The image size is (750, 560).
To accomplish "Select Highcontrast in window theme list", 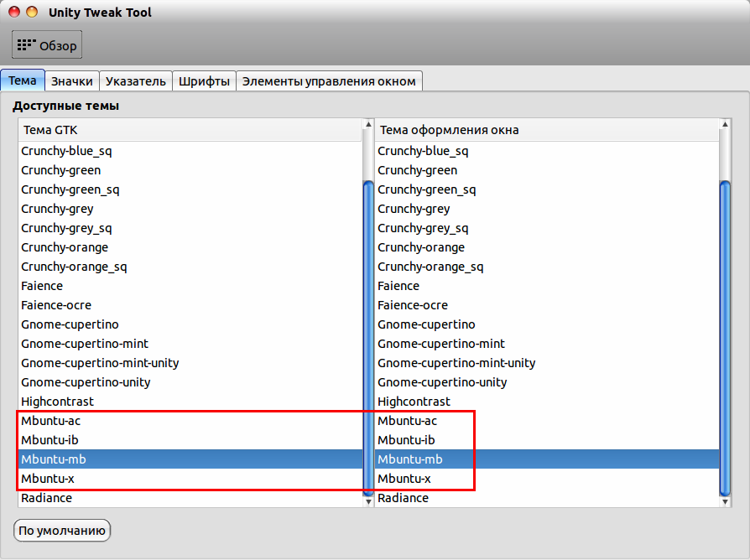I will pos(547,402).
